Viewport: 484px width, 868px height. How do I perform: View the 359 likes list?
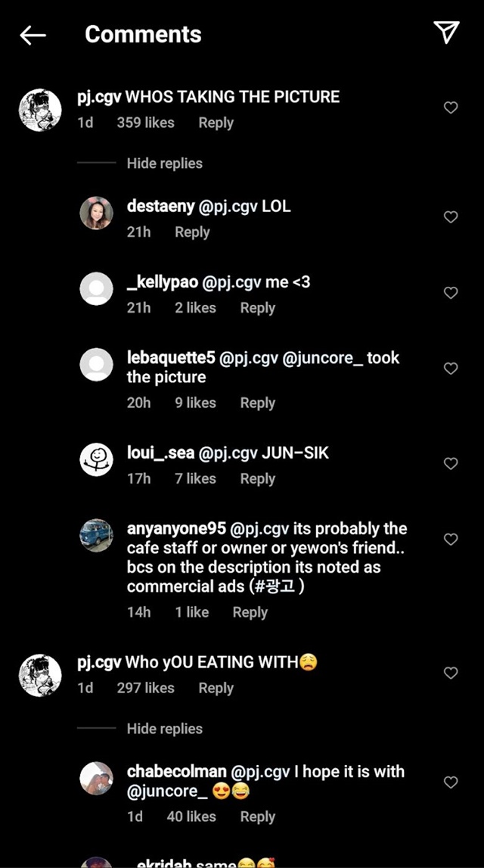click(145, 123)
